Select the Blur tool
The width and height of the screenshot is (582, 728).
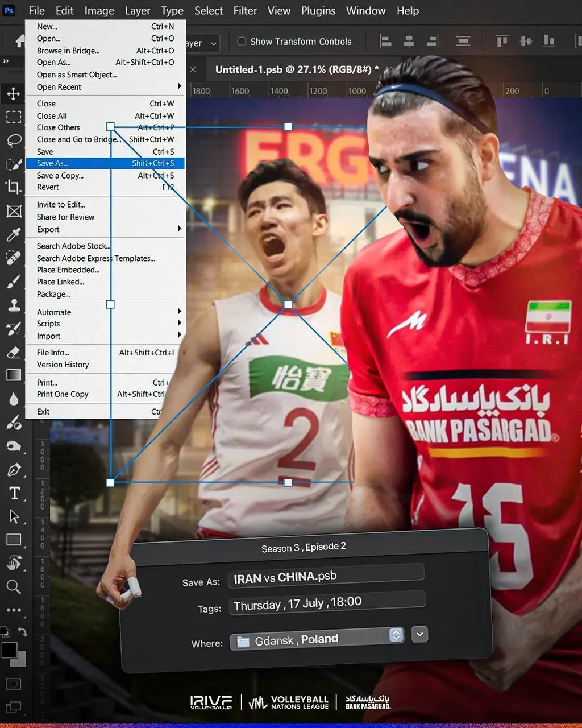tap(13, 399)
